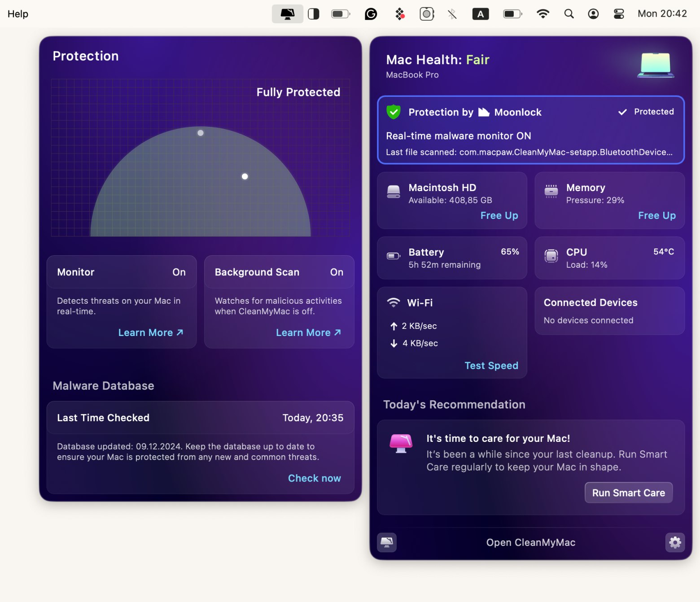
Task: Open Control Center icon in menu bar
Action: point(619,14)
